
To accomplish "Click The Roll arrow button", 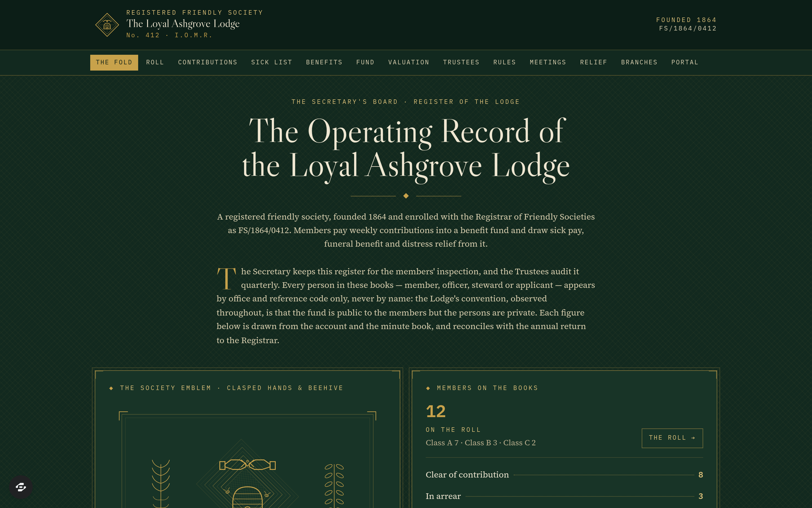I will 672,438.
